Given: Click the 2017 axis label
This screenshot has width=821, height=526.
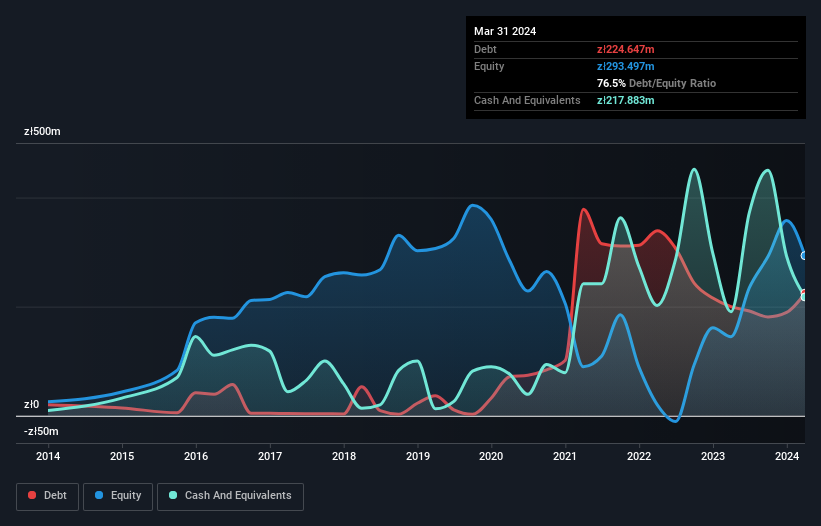Looking at the screenshot, I should coord(270,456).
